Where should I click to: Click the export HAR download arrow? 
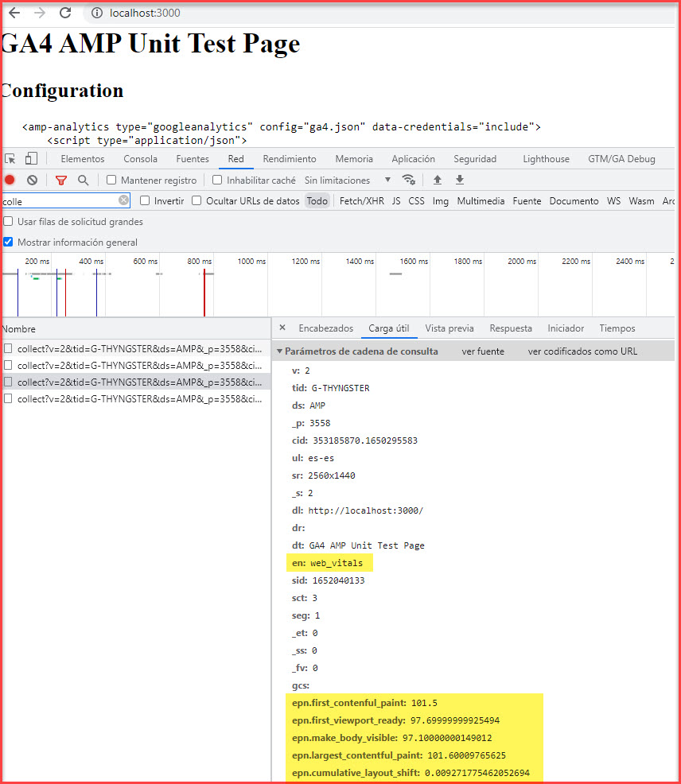pyautogui.click(x=460, y=180)
